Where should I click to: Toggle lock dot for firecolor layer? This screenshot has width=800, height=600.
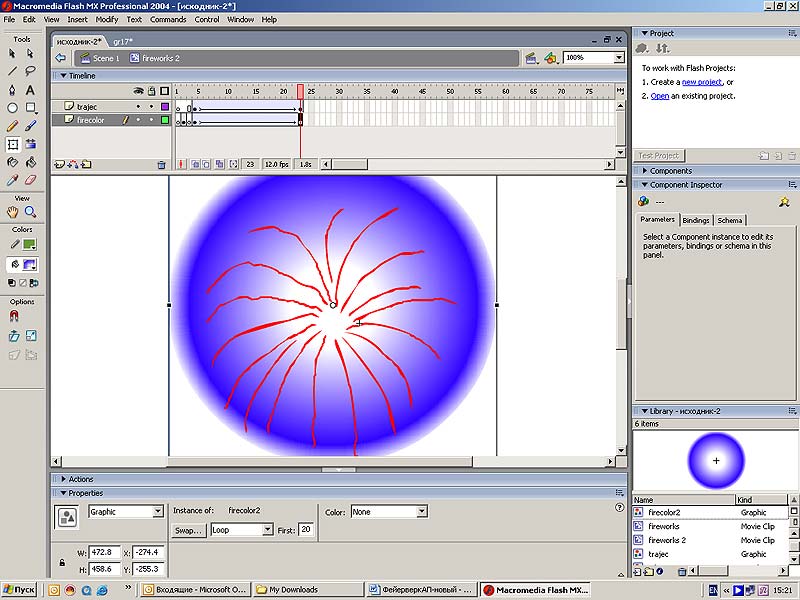[x=151, y=120]
